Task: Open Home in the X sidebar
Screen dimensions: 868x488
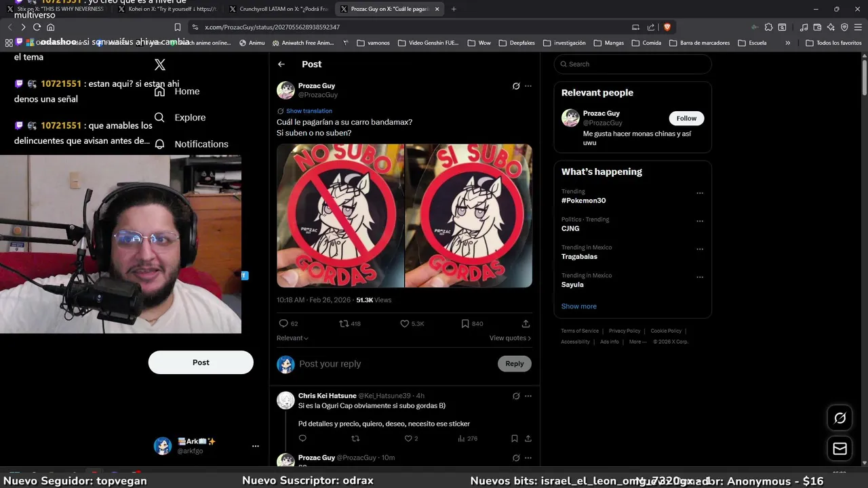Action: coord(177,91)
